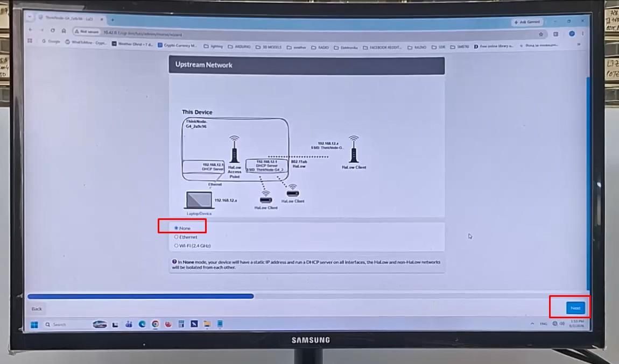Reload the page with the refresh icon
This screenshot has width=619, height=364.
click(x=53, y=30)
